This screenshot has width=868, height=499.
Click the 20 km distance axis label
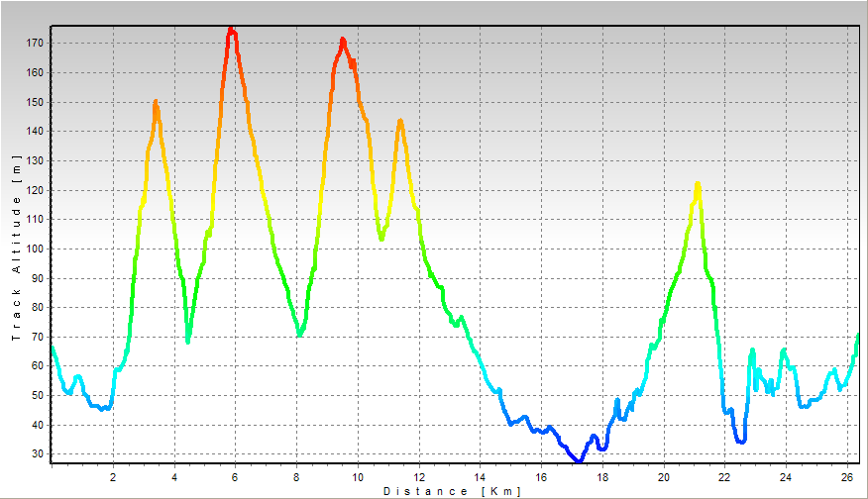point(664,477)
